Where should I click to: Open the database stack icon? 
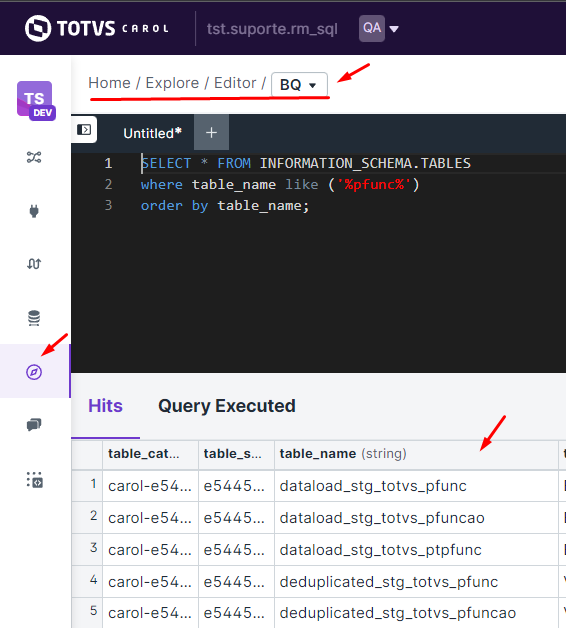click(34, 318)
